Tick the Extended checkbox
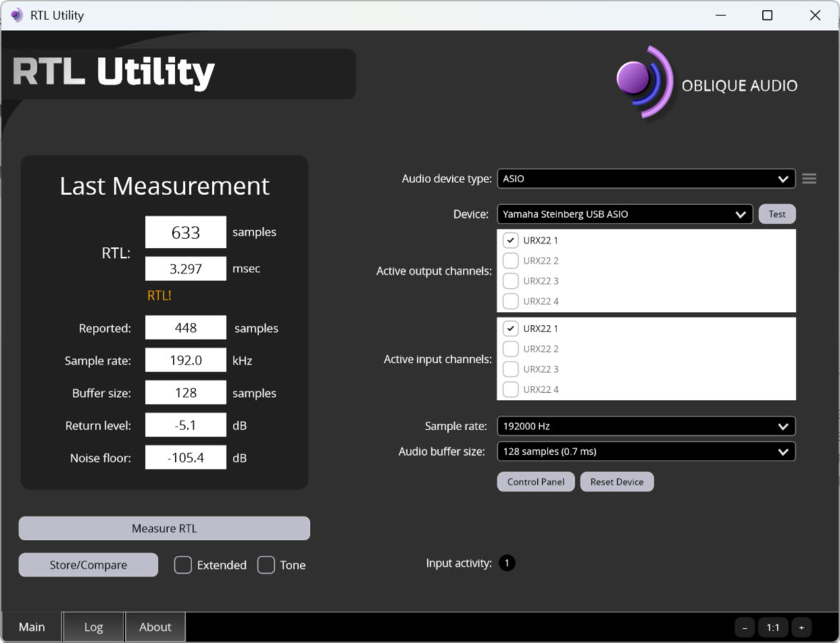The width and height of the screenshot is (840, 643). (183, 564)
